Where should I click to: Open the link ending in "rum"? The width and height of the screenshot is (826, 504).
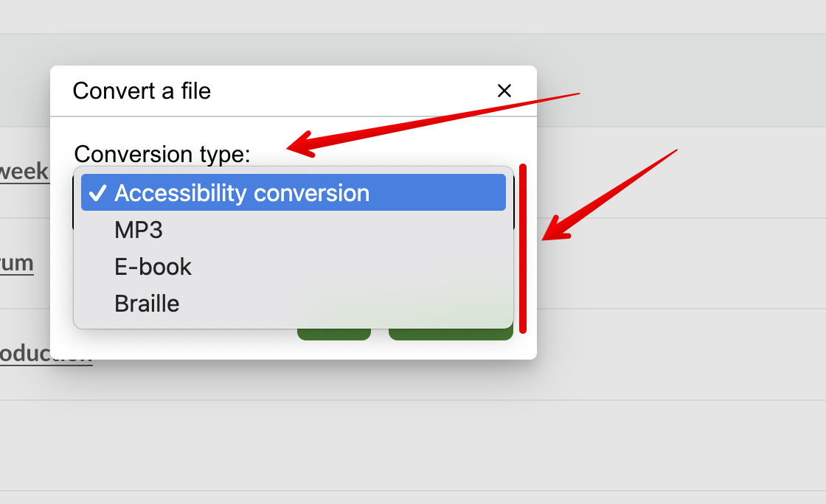pyautogui.click(x=16, y=263)
